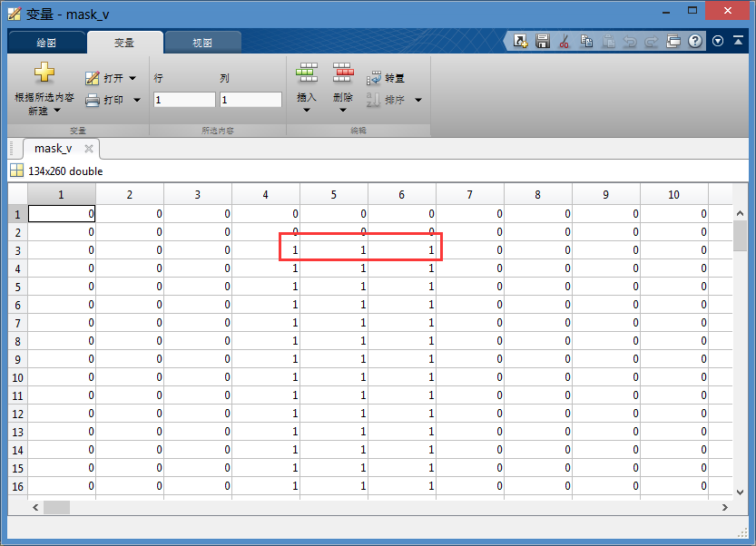Expand the Open (打开) dropdown arrow

point(133,79)
